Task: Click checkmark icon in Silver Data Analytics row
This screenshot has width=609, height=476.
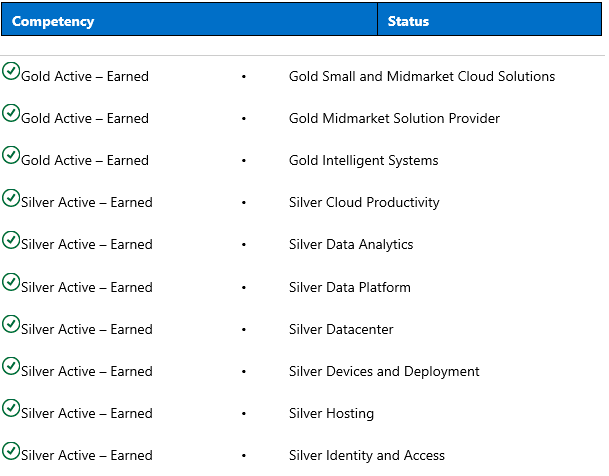Action: point(11,240)
